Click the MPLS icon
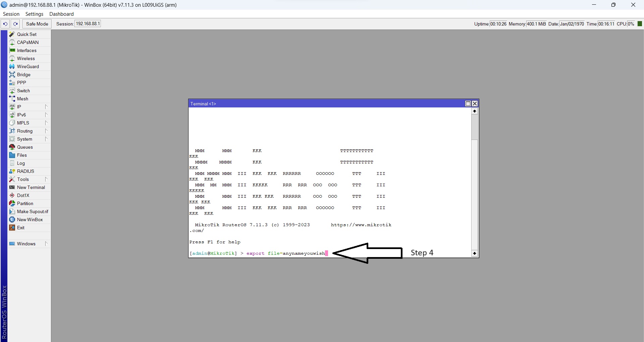 point(12,123)
